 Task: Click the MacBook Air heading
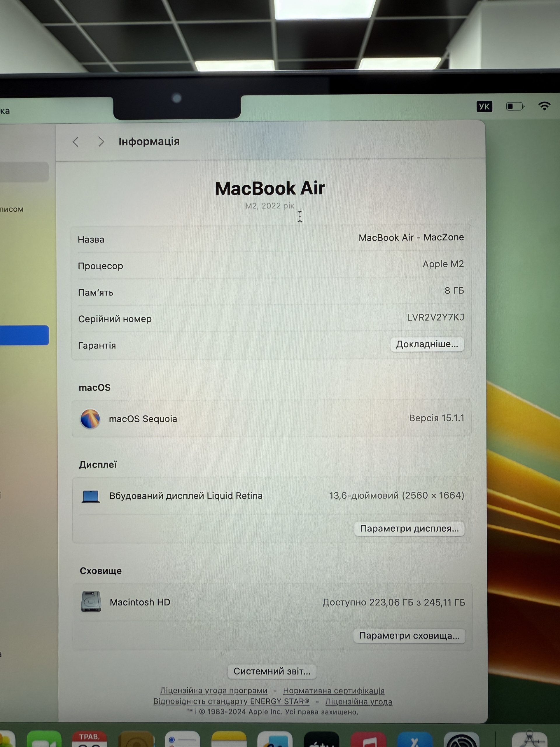(x=270, y=189)
